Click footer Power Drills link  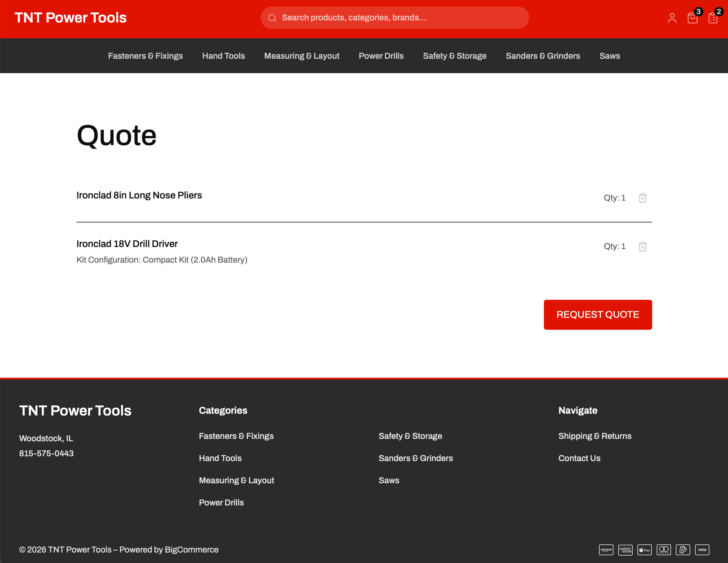pos(221,502)
